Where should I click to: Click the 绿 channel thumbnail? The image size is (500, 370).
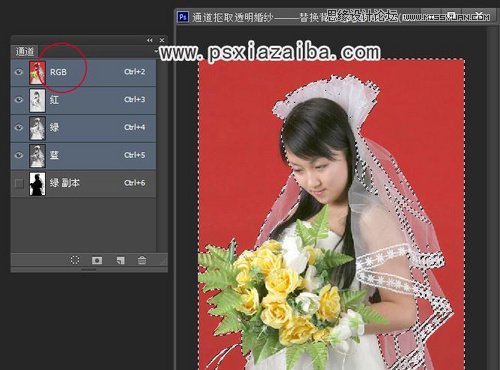point(37,128)
